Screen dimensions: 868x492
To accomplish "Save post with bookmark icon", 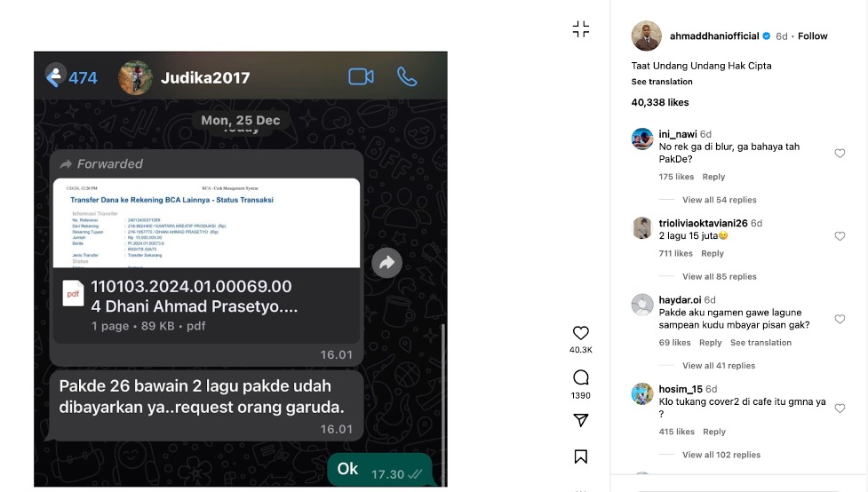I will pyautogui.click(x=581, y=456).
